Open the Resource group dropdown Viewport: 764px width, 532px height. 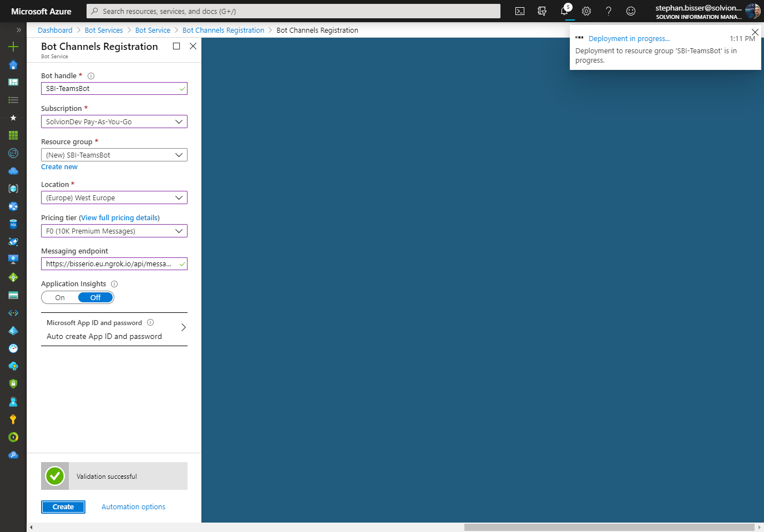[x=114, y=155]
